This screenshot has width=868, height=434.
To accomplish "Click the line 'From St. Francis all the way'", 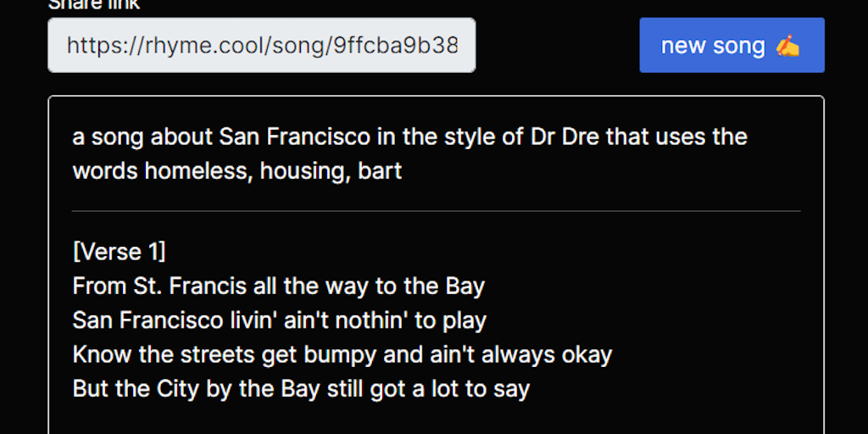I will point(278,286).
